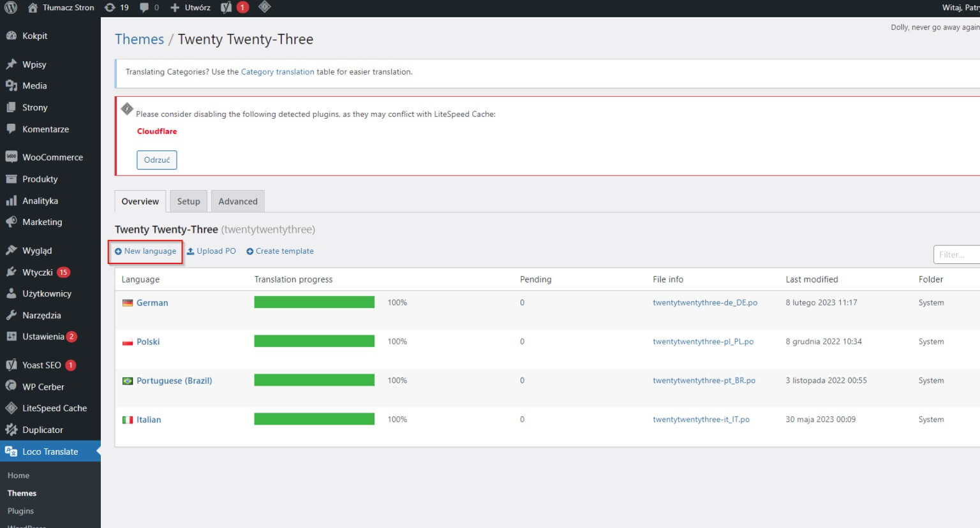Focus the Filter input field
The width and height of the screenshot is (980, 528).
[956, 254]
